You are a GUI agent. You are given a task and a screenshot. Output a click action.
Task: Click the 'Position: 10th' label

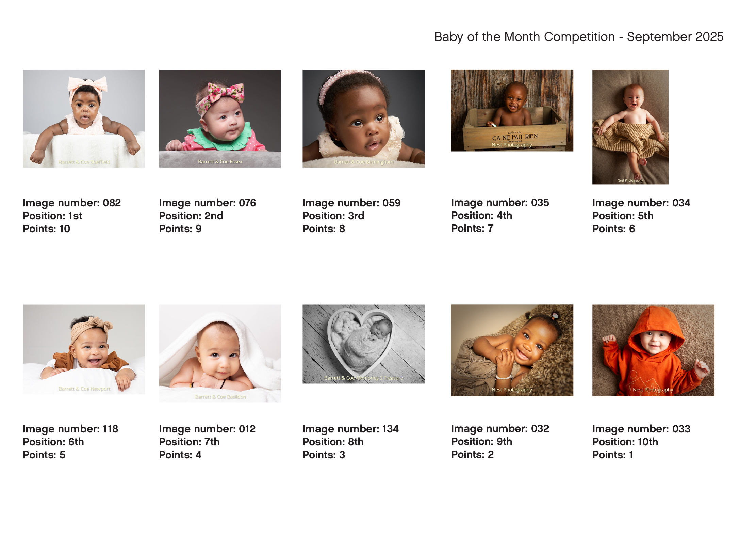pyautogui.click(x=625, y=442)
